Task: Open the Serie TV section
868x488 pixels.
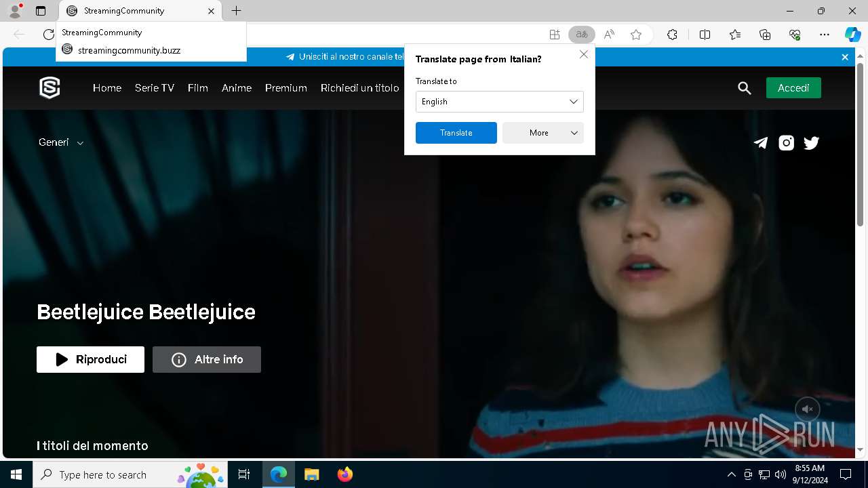Action: tap(155, 88)
